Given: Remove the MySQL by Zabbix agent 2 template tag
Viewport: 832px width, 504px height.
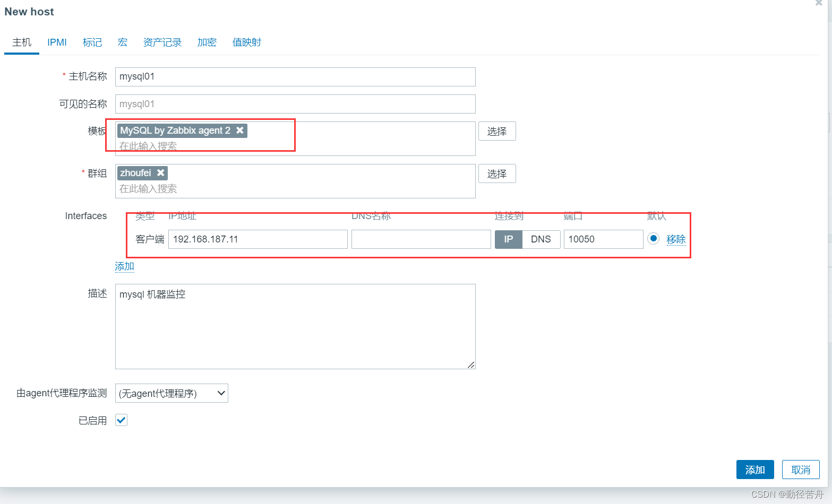Looking at the screenshot, I should coord(240,131).
